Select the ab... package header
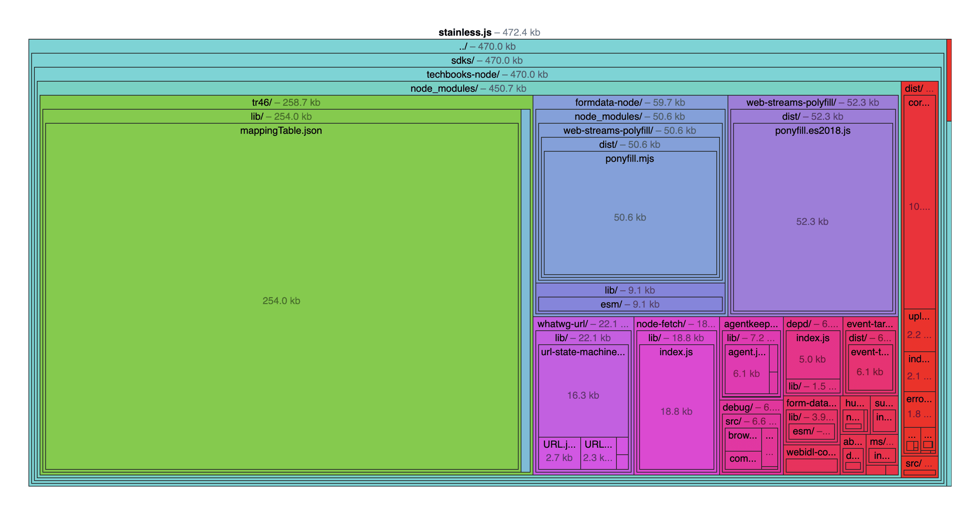Screen dimensions: 980x515 click(x=853, y=442)
